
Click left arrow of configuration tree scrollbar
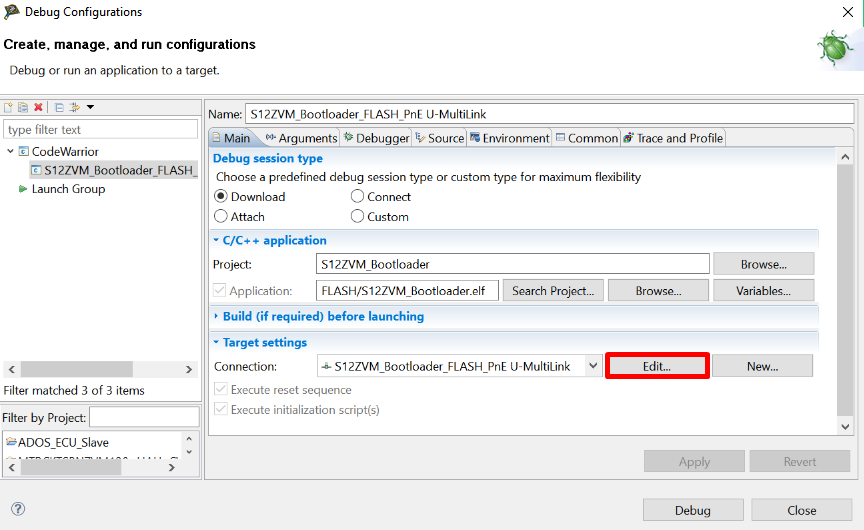click(12, 369)
